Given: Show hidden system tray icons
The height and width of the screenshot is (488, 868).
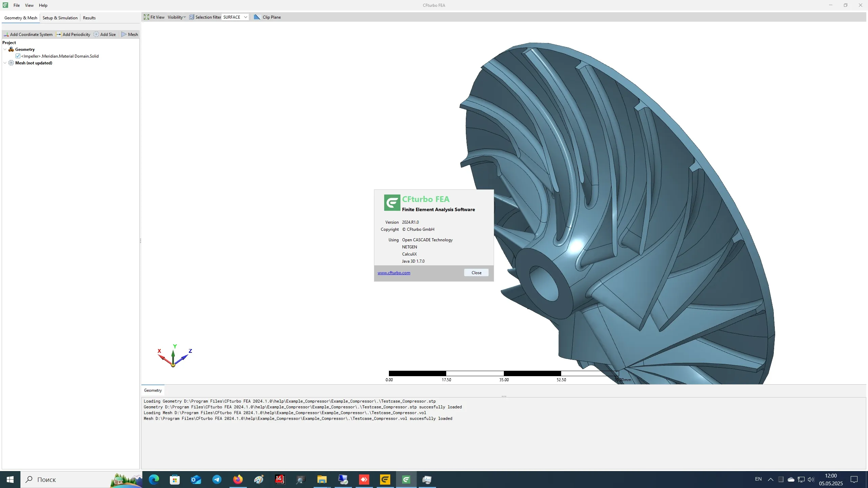Looking at the screenshot, I should coord(770,479).
